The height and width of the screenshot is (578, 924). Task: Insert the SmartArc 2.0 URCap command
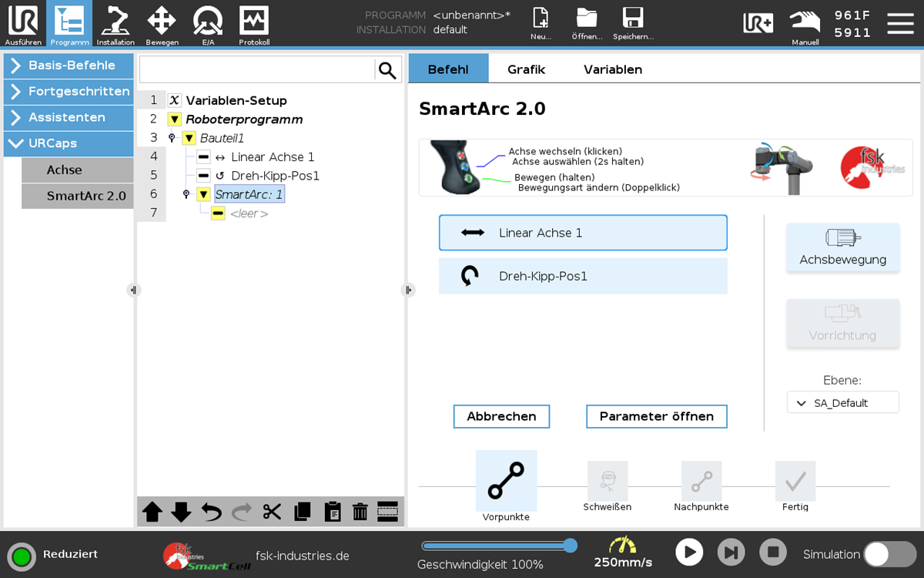[x=77, y=197]
